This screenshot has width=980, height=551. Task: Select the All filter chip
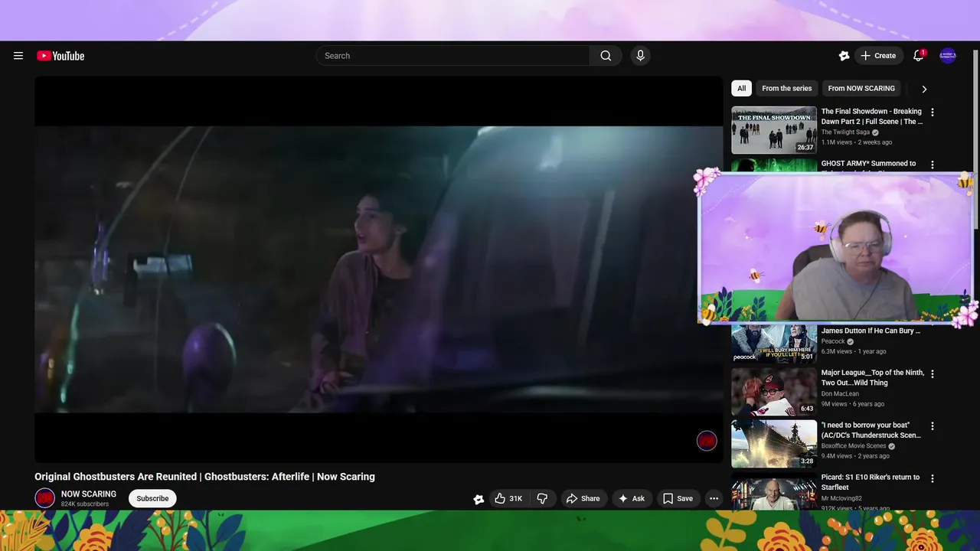click(x=741, y=88)
